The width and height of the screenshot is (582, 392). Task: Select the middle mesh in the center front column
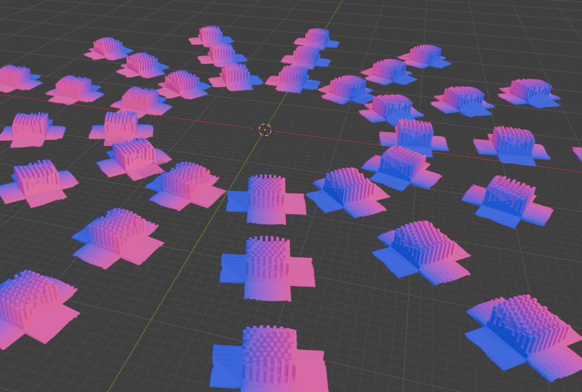pyautogui.click(x=267, y=267)
